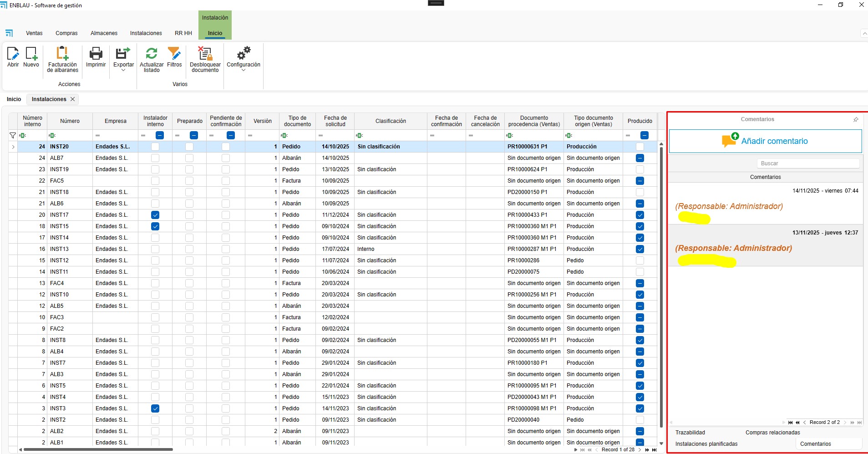Click the Abrir document icon

13,54
